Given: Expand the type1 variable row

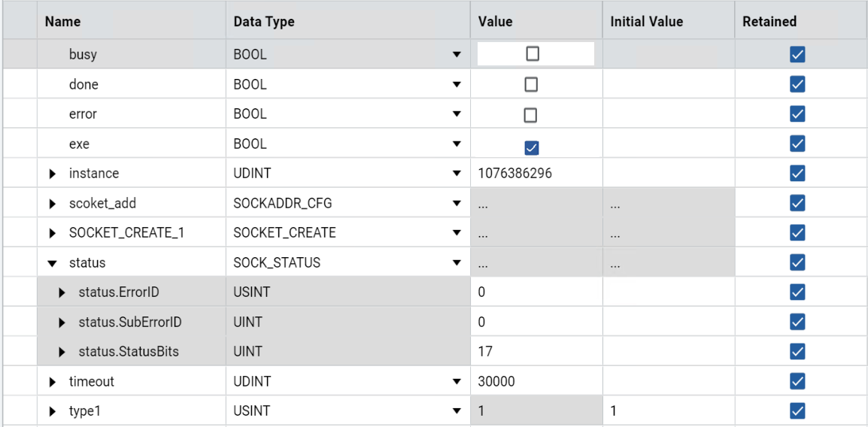Looking at the screenshot, I should 53,411.
